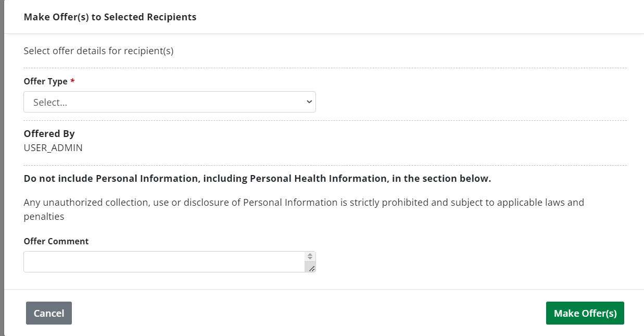The height and width of the screenshot is (336, 644).
Task: Click 'Select offer details for recipient(s)' text
Action: point(98,51)
